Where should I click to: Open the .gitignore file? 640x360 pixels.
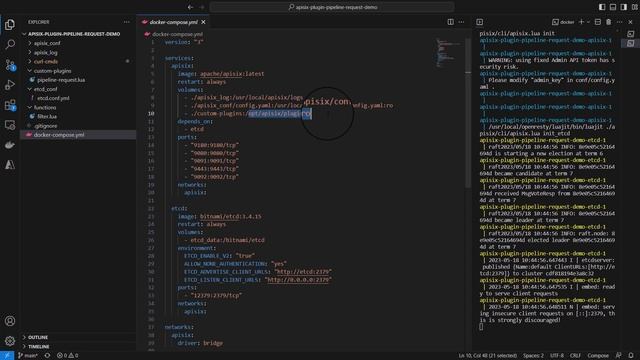(x=46, y=126)
